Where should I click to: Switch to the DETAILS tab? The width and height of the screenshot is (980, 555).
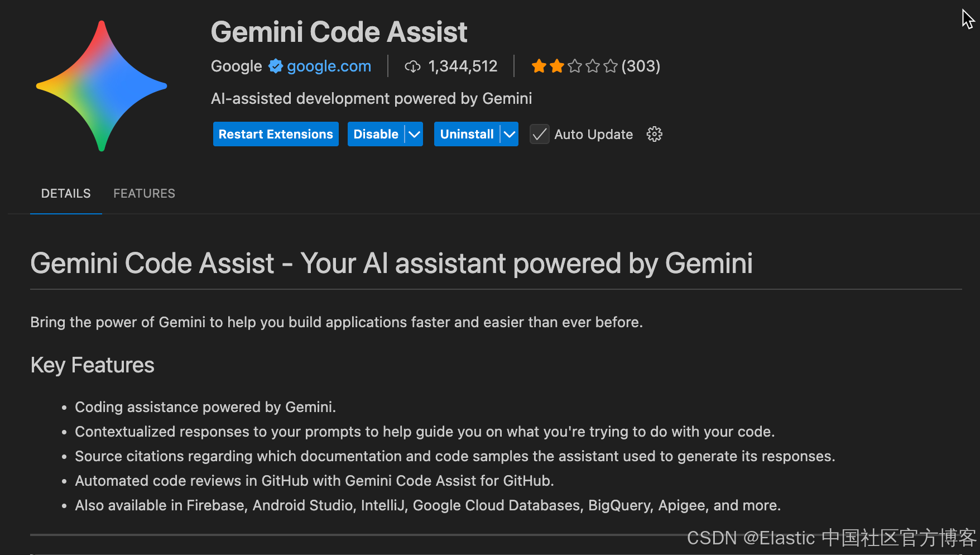point(66,193)
